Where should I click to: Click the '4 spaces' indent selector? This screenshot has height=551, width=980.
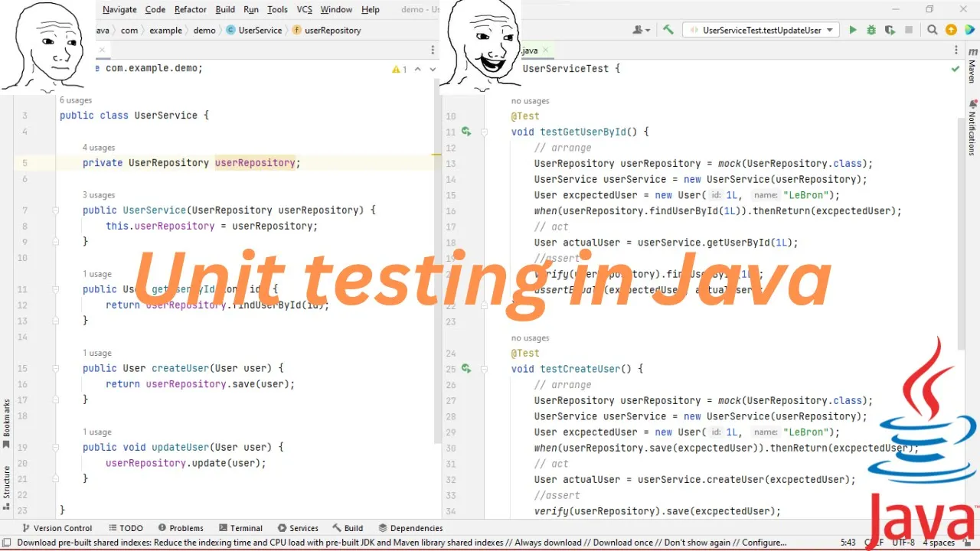pos(939,543)
